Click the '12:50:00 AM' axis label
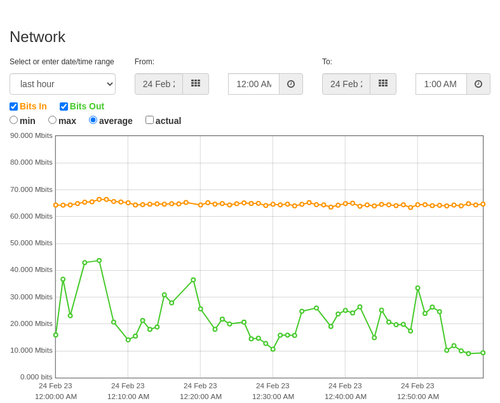 point(418,397)
